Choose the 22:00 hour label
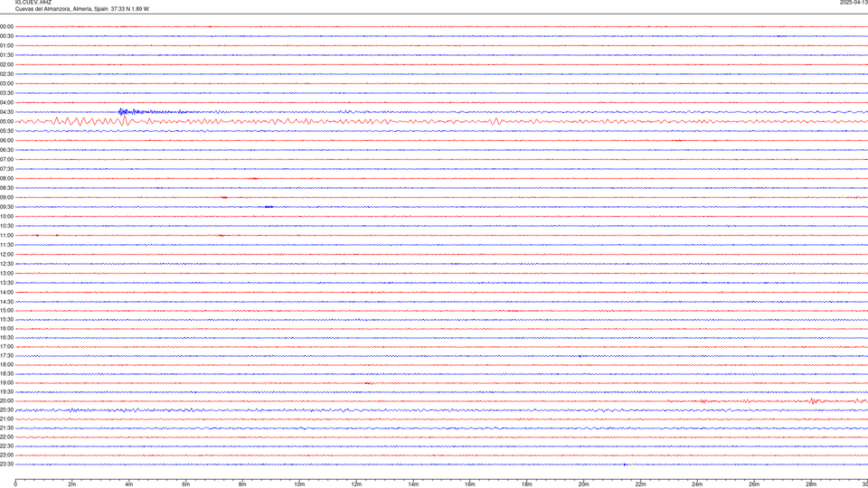 [6, 437]
